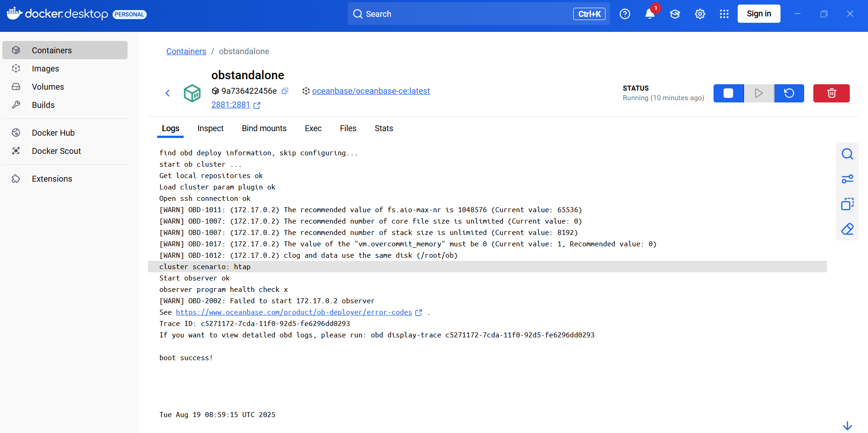
Task: Click the Volumes drive icon
Action: tap(16, 87)
